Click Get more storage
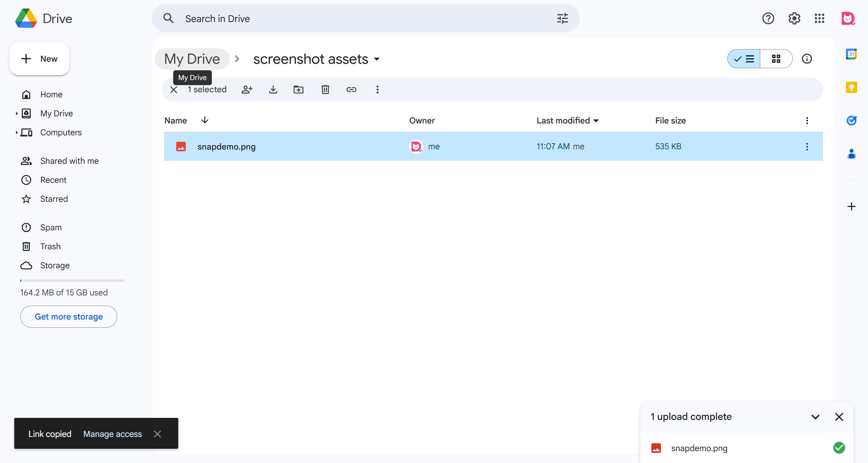 pos(69,316)
